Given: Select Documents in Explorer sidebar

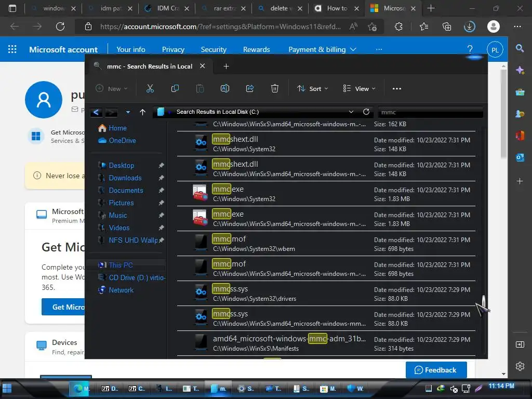Looking at the screenshot, I should coord(126,190).
